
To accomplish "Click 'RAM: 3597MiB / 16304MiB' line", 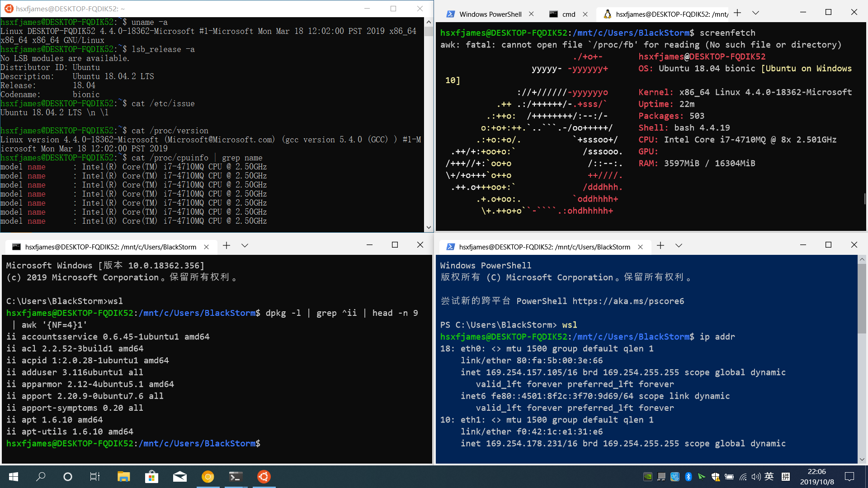I will [x=697, y=164].
